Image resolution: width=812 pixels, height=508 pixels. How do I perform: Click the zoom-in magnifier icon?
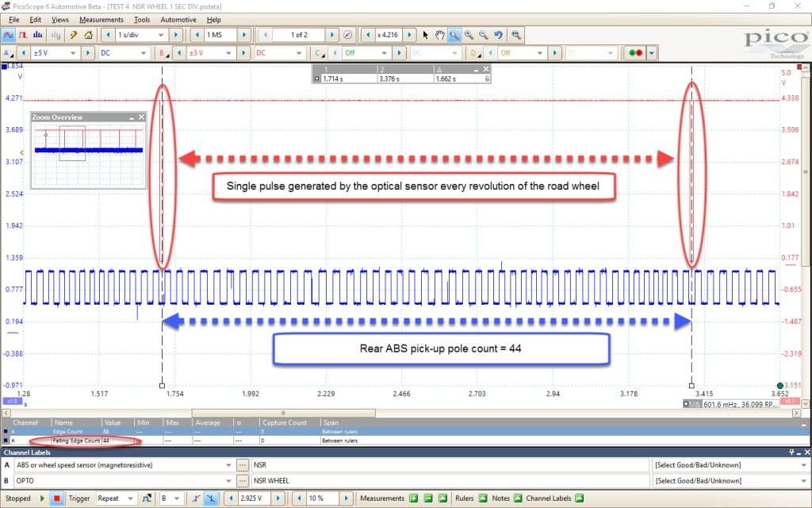[469, 35]
